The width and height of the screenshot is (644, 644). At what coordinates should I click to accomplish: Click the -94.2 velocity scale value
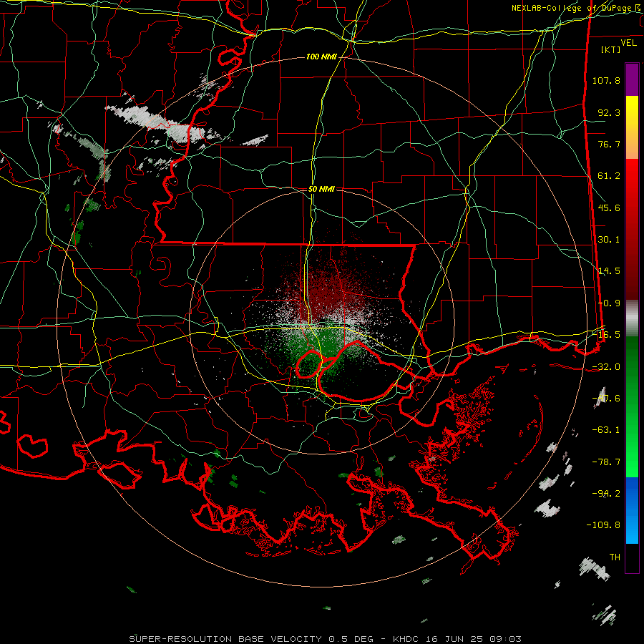point(606,494)
